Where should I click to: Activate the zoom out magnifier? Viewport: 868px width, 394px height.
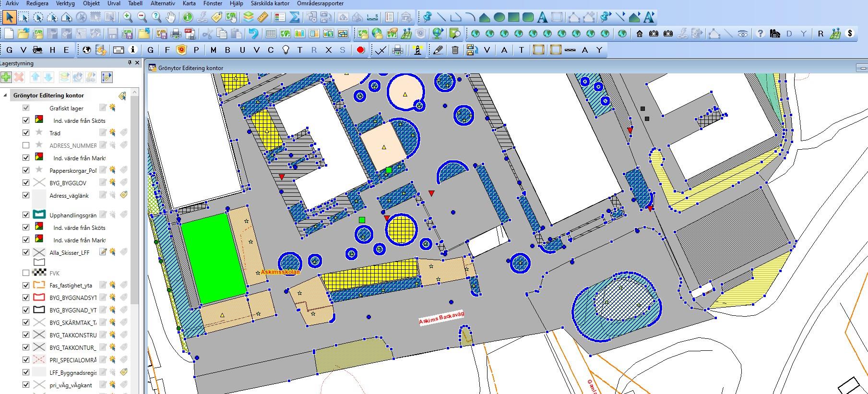tap(142, 18)
